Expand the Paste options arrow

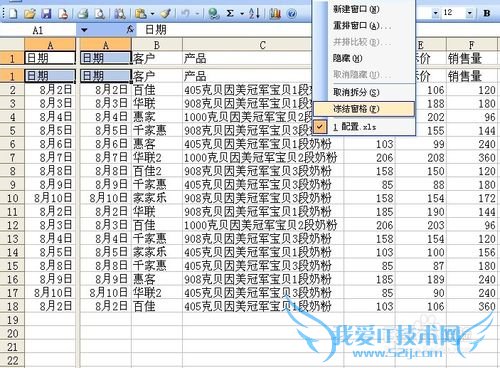(x=153, y=14)
